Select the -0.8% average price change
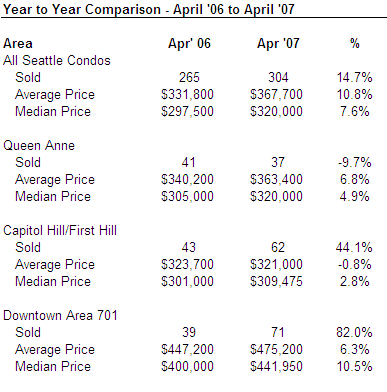 (x=354, y=265)
